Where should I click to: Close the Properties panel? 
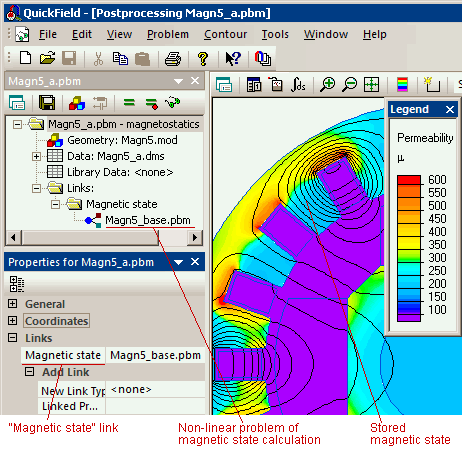(195, 262)
